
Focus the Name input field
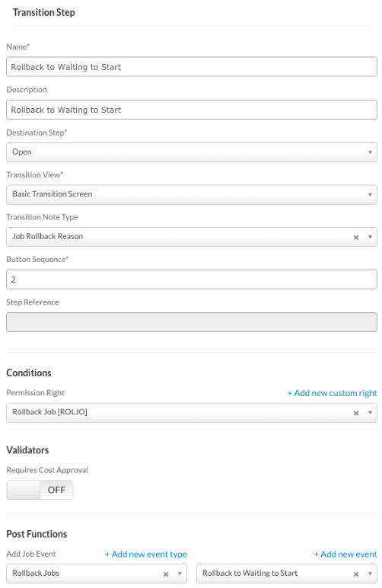point(191,67)
